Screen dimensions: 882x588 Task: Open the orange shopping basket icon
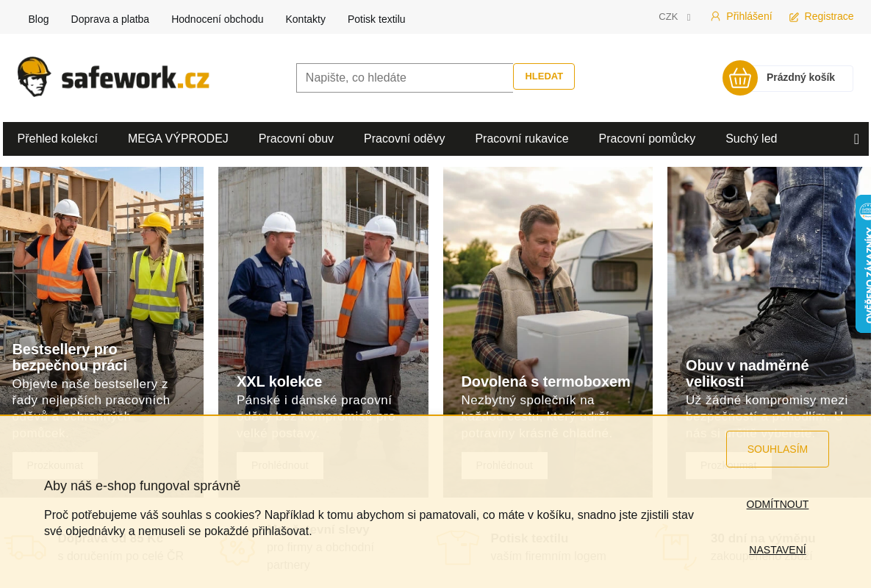(x=740, y=78)
